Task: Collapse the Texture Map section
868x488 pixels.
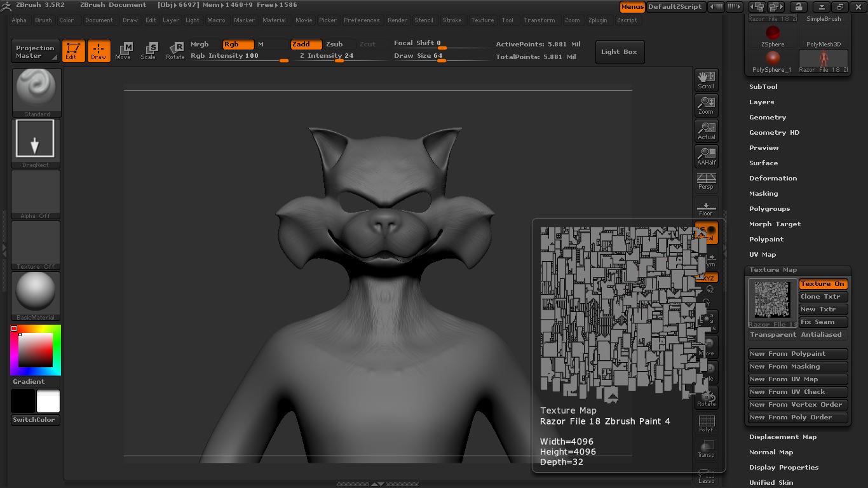Action: click(773, 270)
